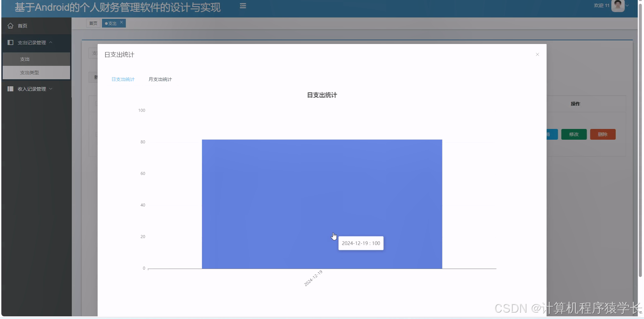
Task: Click the 支出记录管理 sidebar icon
Action: click(10, 42)
